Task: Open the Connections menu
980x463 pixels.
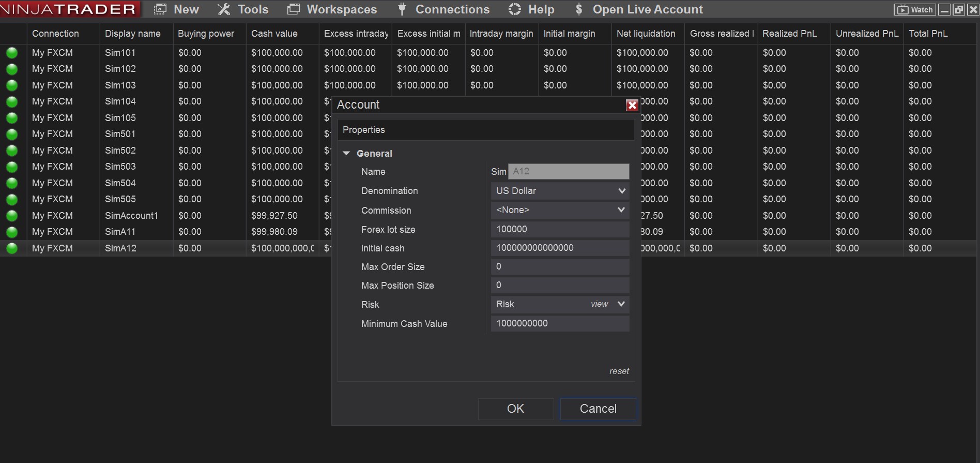Action: [452, 9]
